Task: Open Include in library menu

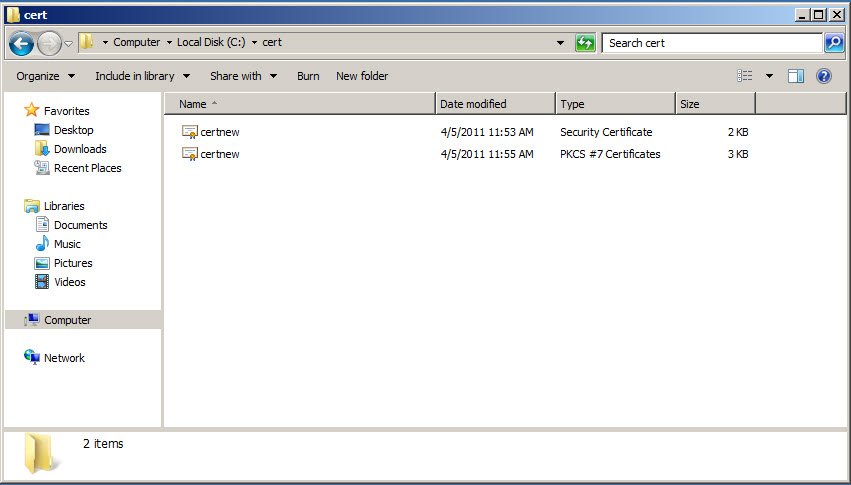Action: [143, 76]
